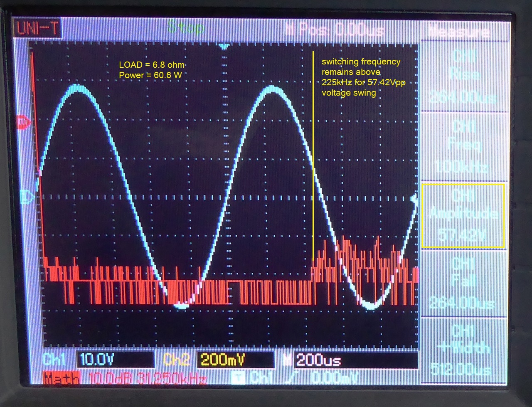Select the highlighted CH1 Amplitude 57.42V item
Image resolution: width=532 pixels, height=407 pixels.
point(463,215)
